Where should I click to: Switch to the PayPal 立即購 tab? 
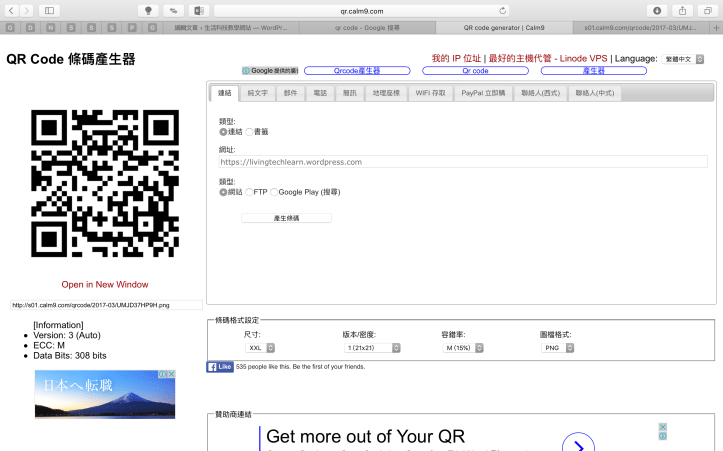(484, 93)
